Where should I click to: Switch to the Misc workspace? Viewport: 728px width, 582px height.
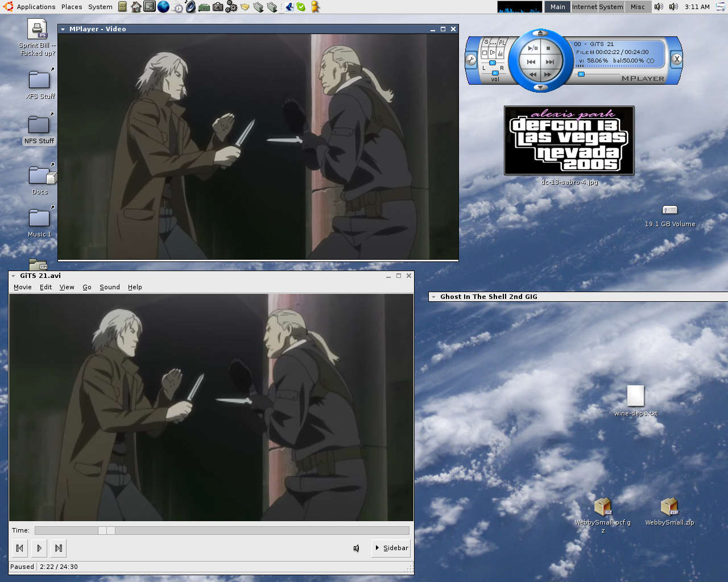(x=638, y=7)
